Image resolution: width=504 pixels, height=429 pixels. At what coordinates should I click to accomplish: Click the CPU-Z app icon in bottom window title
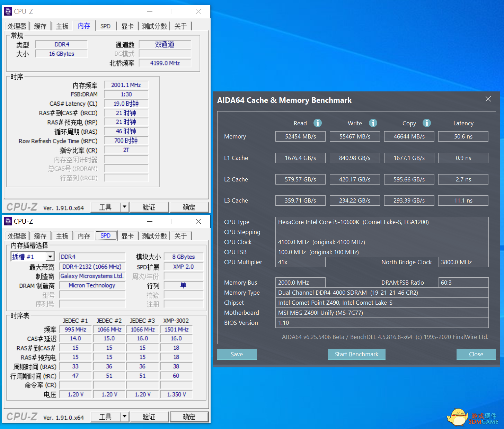tap(8, 221)
